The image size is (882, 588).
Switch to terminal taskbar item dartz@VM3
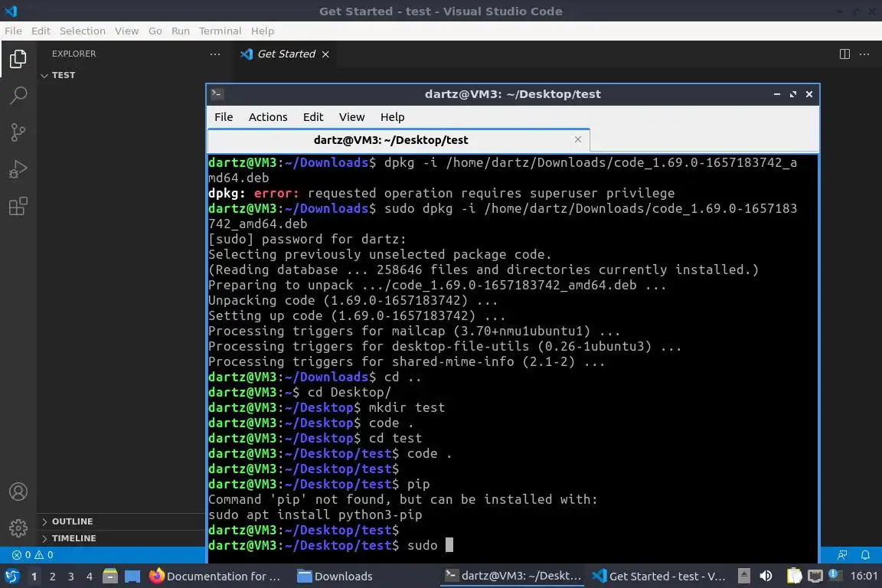pos(512,577)
